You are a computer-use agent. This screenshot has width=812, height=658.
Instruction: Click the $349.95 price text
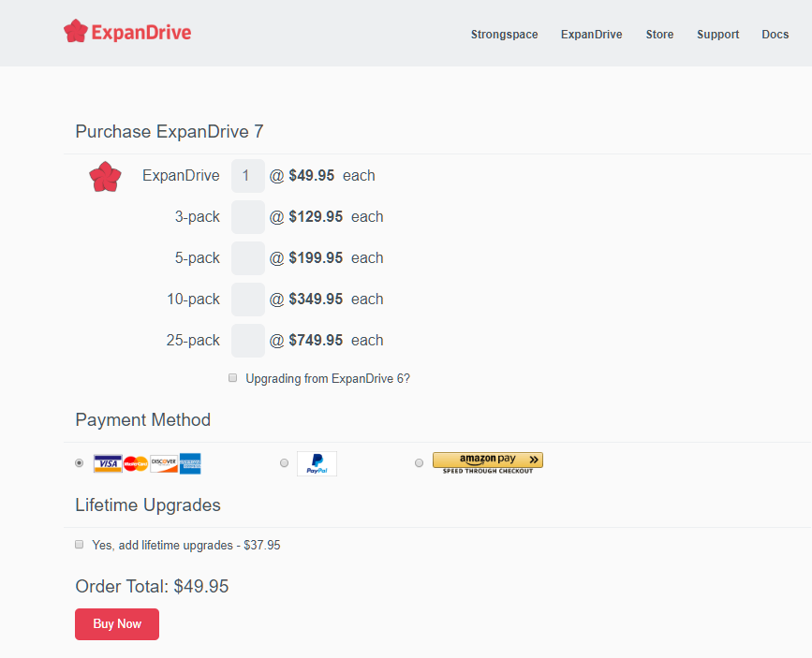click(x=316, y=299)
